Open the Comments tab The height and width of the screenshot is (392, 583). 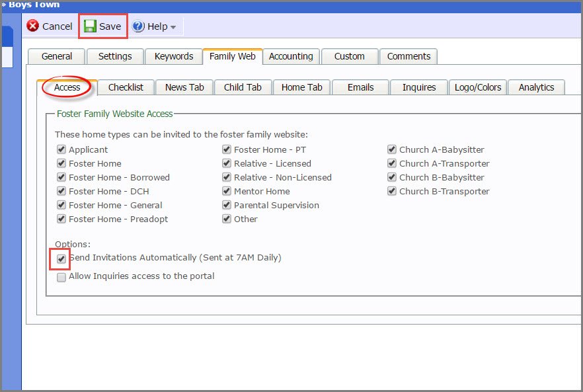408,56
